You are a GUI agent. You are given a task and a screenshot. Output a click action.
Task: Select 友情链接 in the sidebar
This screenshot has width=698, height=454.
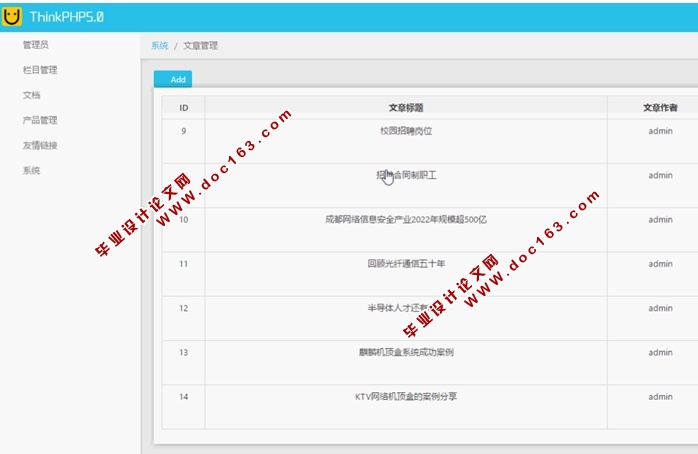(x=40, y=145)
